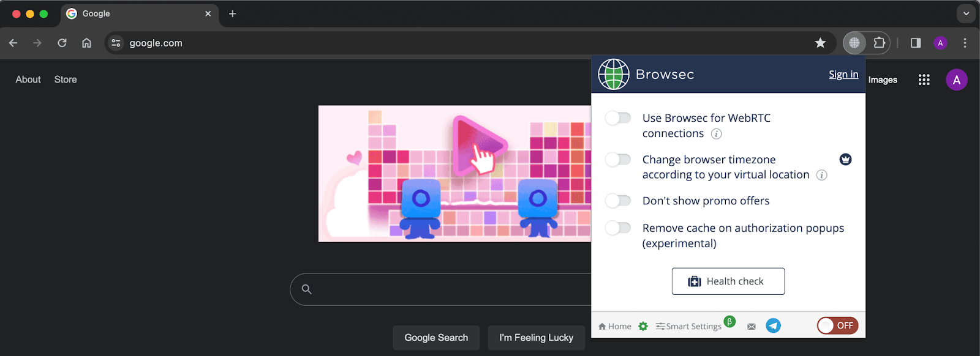This screenshot has width=980, height=356.
Task: Run the Health check
Action: [728, 281]
